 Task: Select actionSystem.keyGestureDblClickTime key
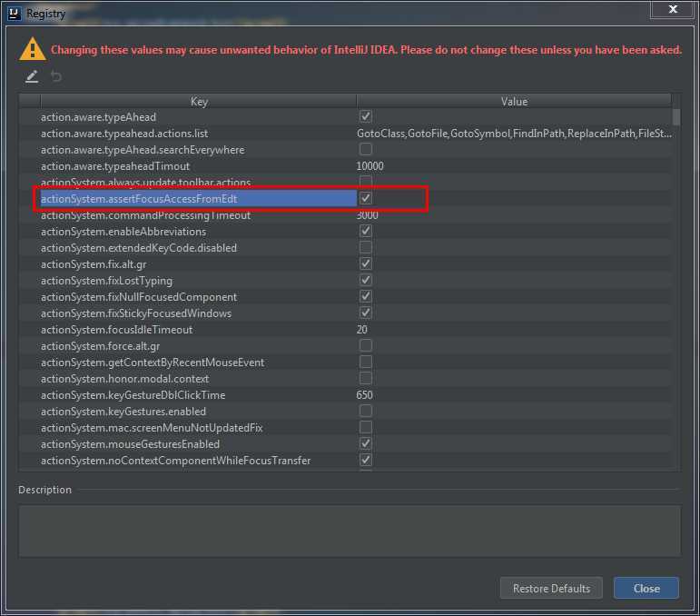pos(133,395)
